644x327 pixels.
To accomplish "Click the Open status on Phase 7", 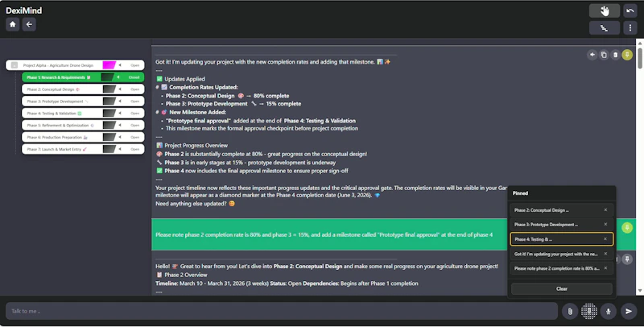I will [135, 149].
